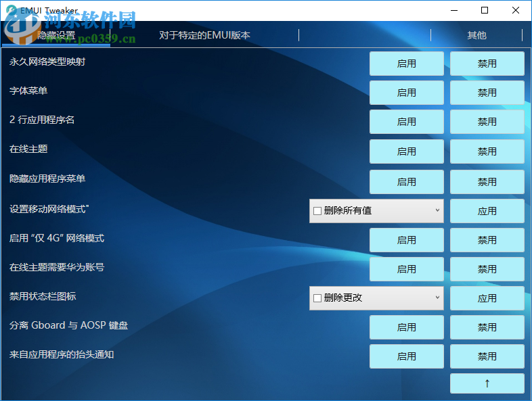Disable 隐藏应用程序菜单
The width and height of the screenshot is (532, 401).
487,182
